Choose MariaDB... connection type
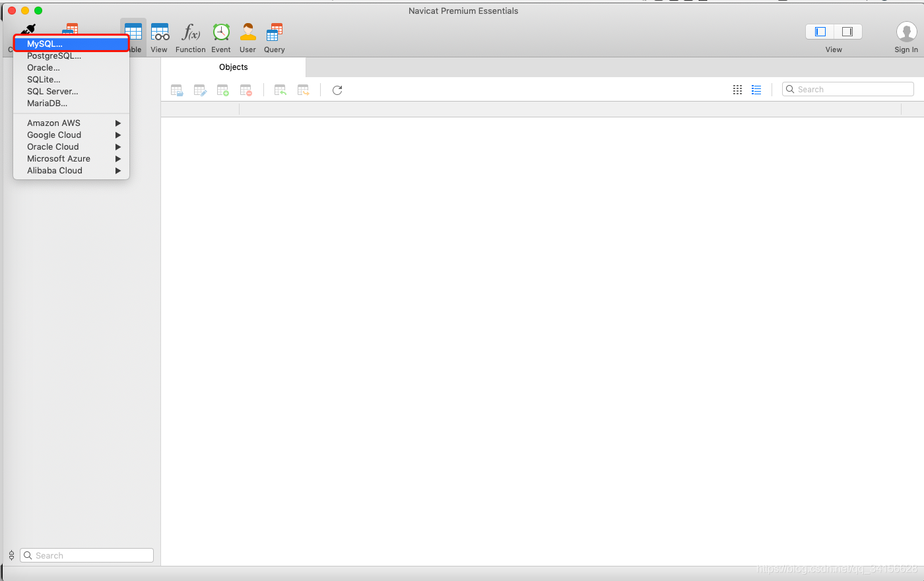This screenshot has width=924, height=581. click(x=71, y=104)
